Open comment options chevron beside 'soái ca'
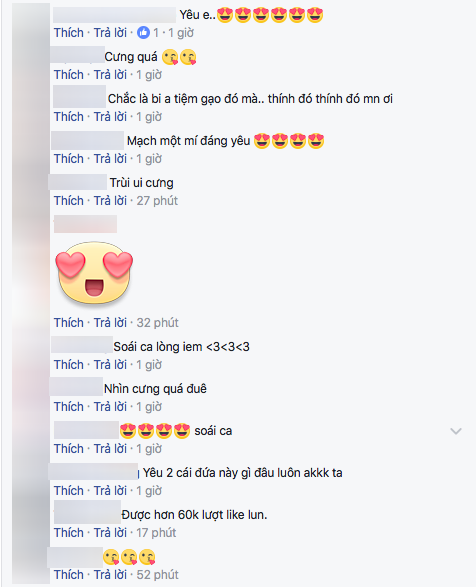The image size is (476, 587). pos(456,431)
